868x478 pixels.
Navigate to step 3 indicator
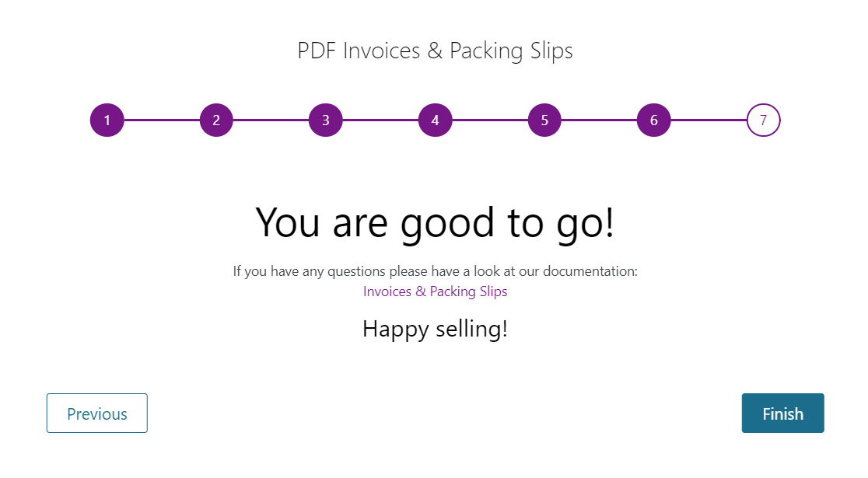(x=325, y=120)
